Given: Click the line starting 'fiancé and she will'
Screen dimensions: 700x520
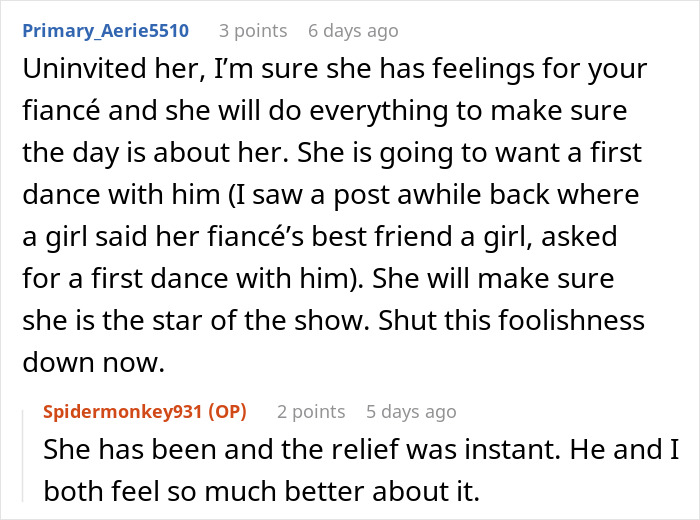Looking at the screenshot, I should click(325, 111).
